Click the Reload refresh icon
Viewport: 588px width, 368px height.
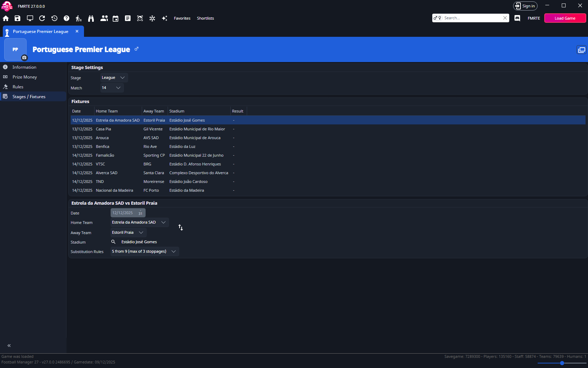pyautogui.click(x=42, y=18)
